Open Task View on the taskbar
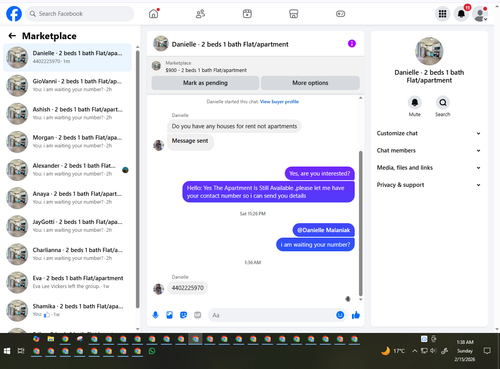 pyautogui.click(x=21, y=351)
